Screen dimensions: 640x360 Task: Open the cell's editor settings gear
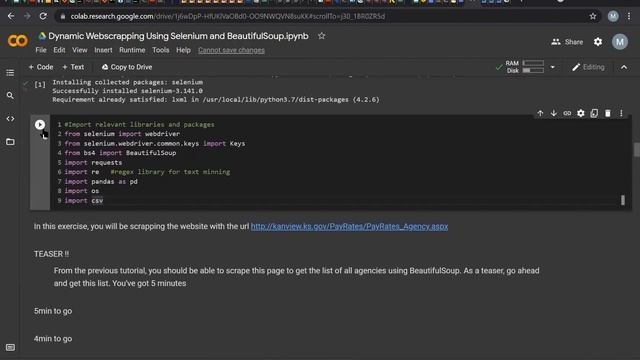tap(580, 113)
